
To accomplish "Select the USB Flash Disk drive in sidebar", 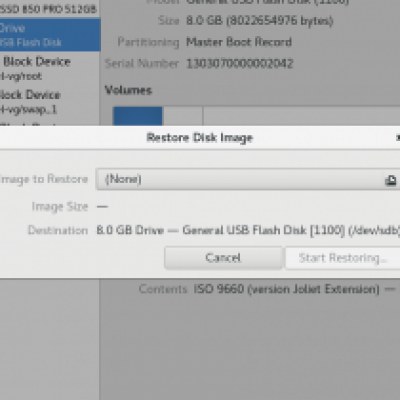I will 50,35.
